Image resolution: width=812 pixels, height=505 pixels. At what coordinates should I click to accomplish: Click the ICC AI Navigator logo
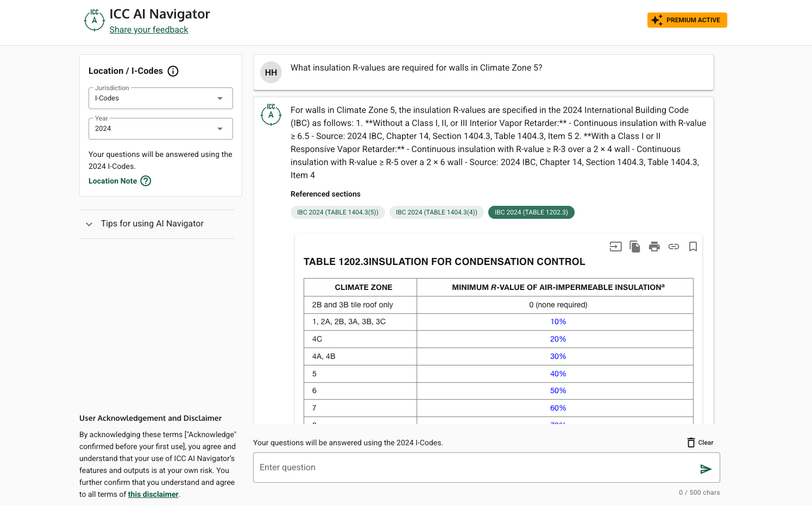click(x=95, y=21)
